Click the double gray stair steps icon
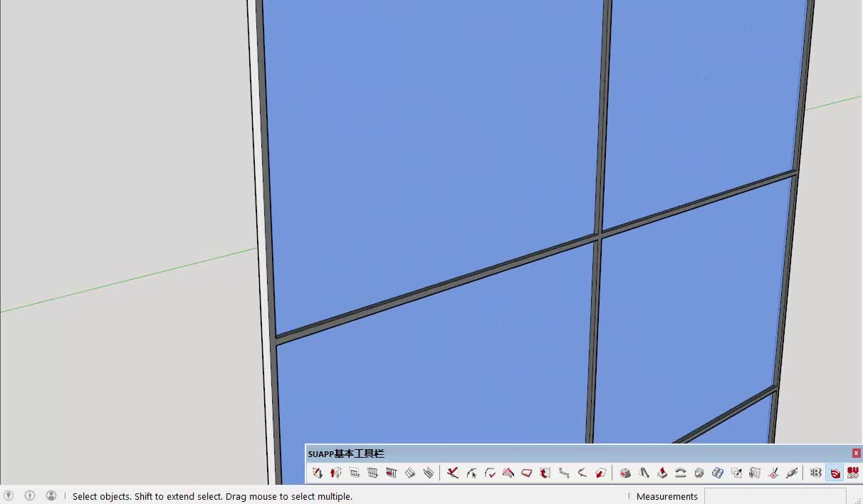The height and width of the screenshot is (504, 863). tap(428, 473)
